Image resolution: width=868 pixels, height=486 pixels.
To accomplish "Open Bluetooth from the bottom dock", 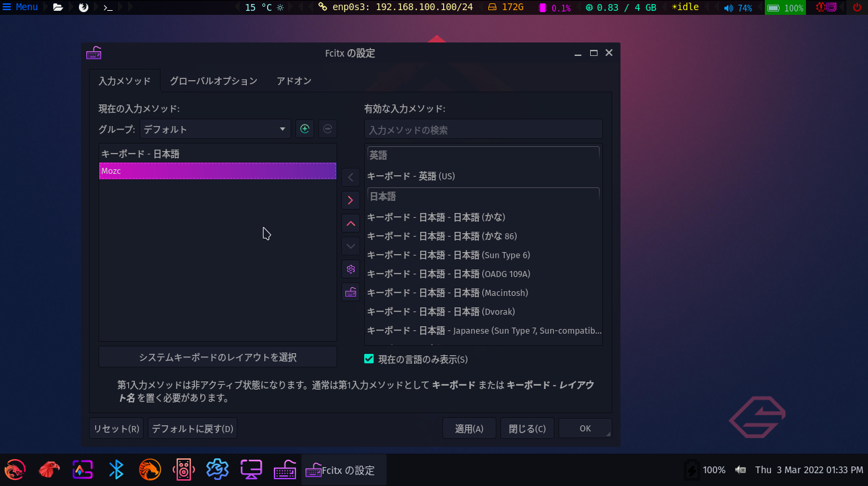I will click(x=117, y=469).
